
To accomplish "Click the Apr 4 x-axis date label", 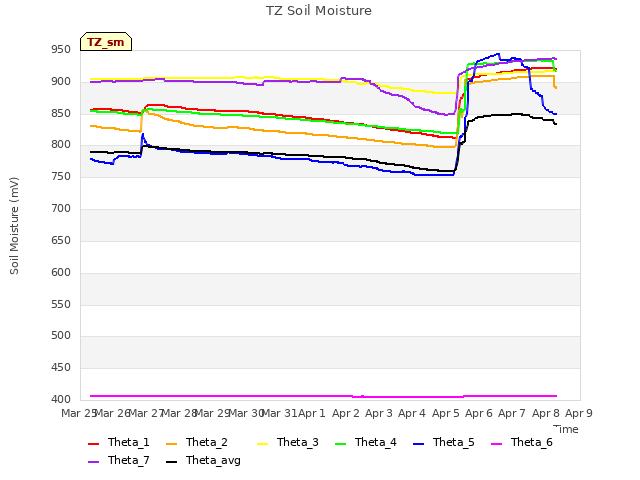I will click(x=412, y=413).
